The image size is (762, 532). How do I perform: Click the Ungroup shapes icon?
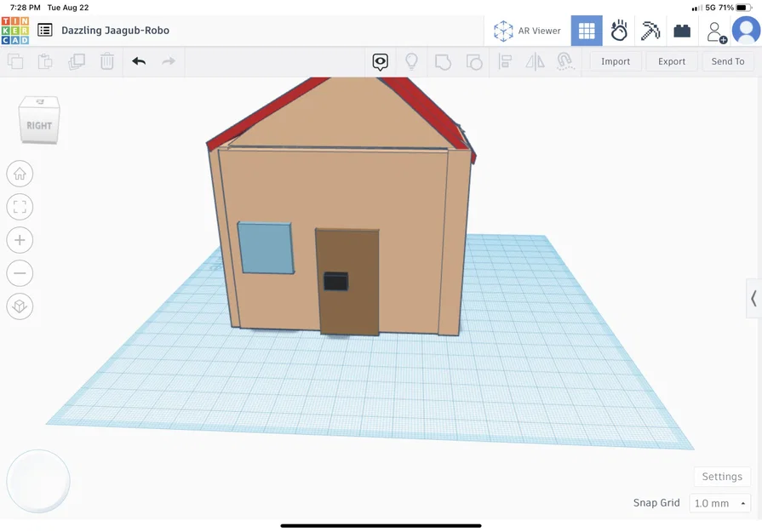click(x=474, y=62)
